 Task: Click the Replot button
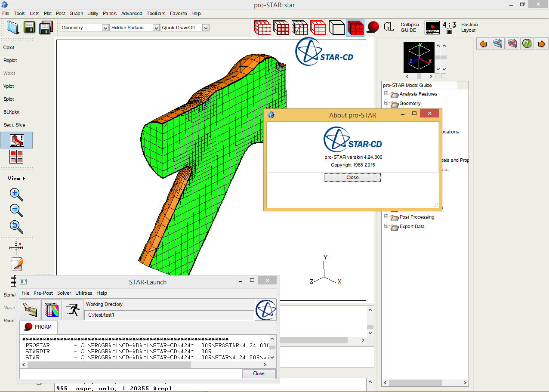pyautogui.click(x=10, y=61)
